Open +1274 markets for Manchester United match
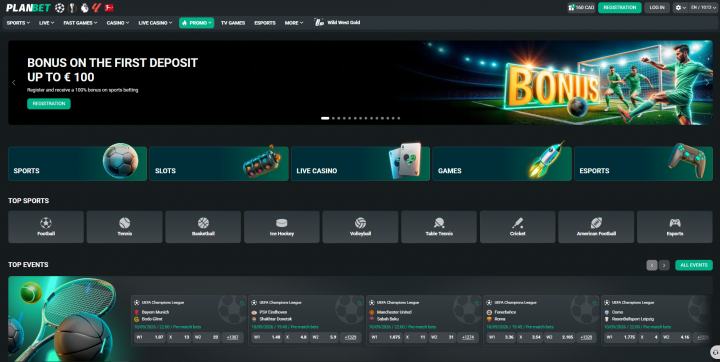Image resolution: width=720 pixels, height=362 pixels. (468, 337)
